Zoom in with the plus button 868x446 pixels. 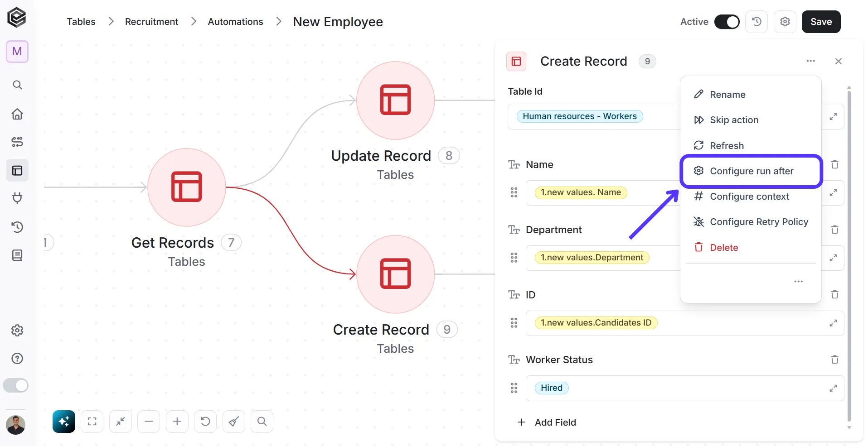177,422
